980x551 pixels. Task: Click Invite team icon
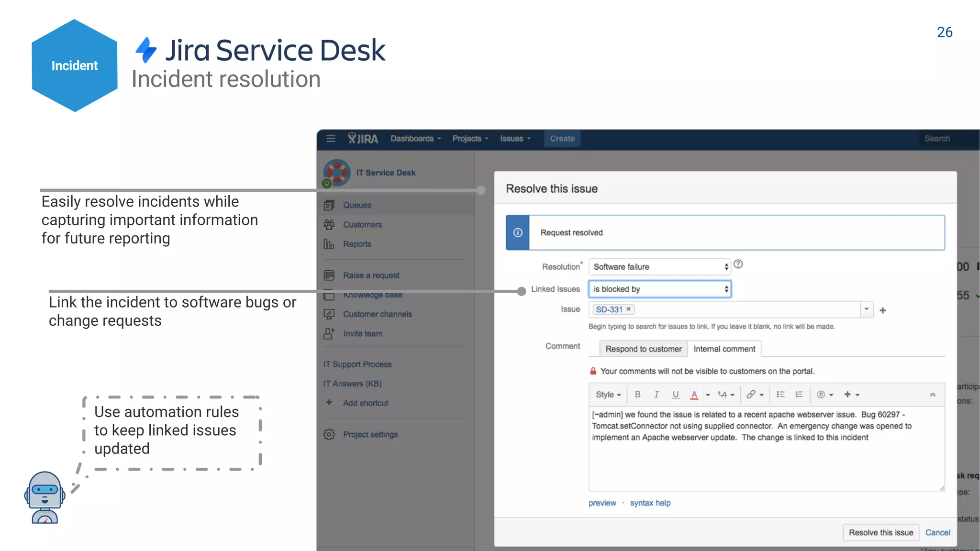(329, 333)
